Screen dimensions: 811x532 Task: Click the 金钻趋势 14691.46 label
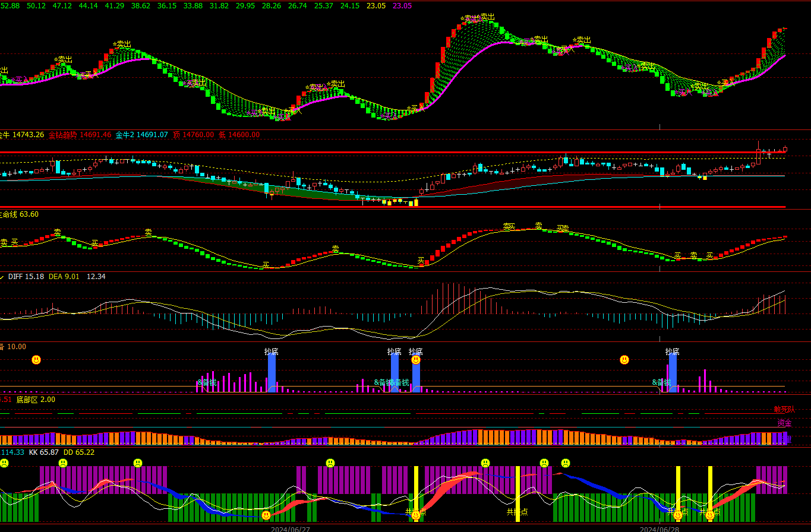[x=80, y=135]
